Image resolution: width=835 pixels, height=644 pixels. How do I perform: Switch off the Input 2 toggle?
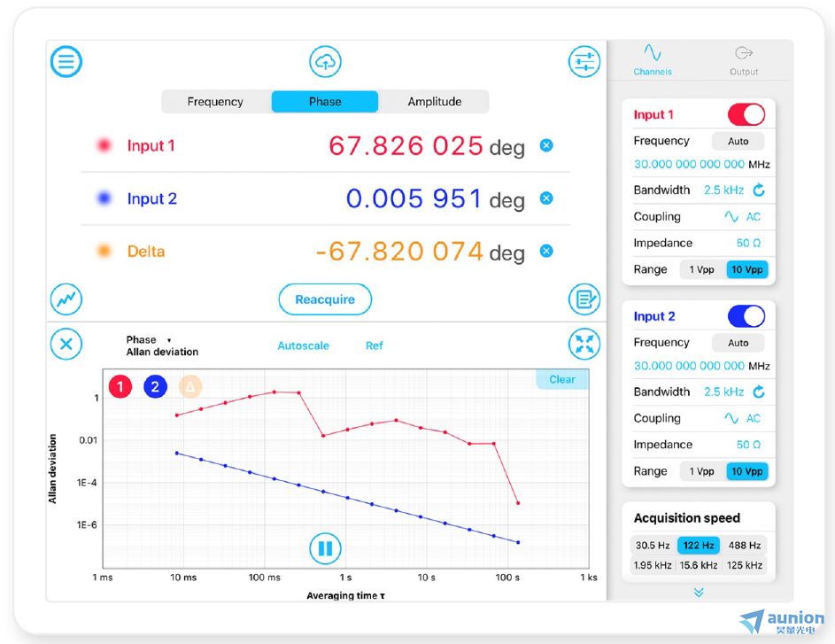pyautogui.click(x=746, y=316)
